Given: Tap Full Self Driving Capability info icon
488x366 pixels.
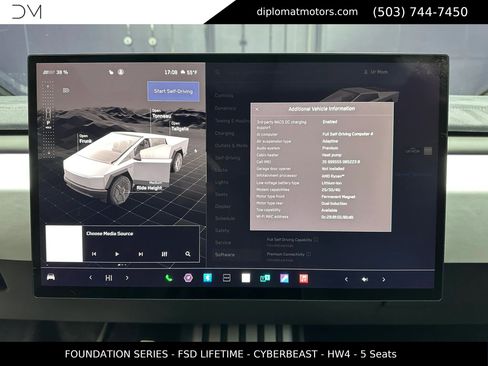Looking at the screenshot, I should tap(316, 239).
